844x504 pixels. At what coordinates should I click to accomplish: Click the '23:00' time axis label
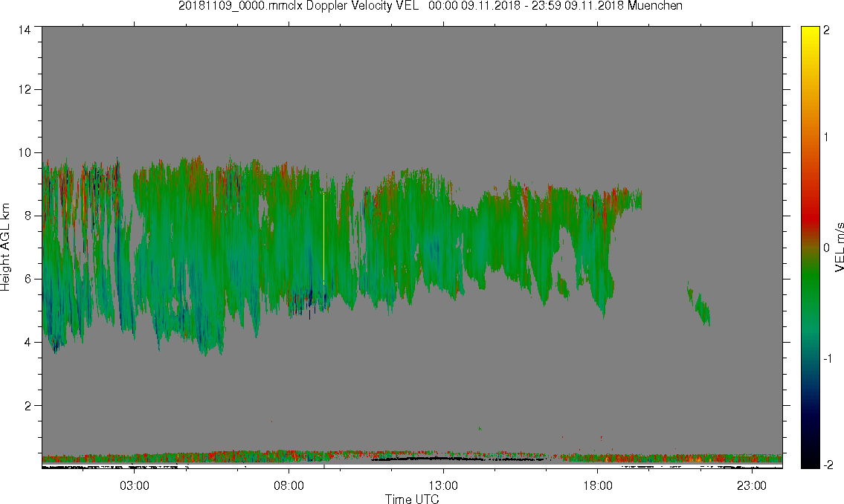[751, 485]
